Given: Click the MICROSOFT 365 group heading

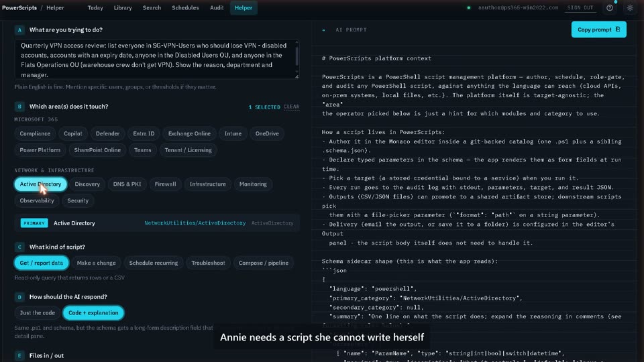Looking at the screenshot, I should click(36, 119).
